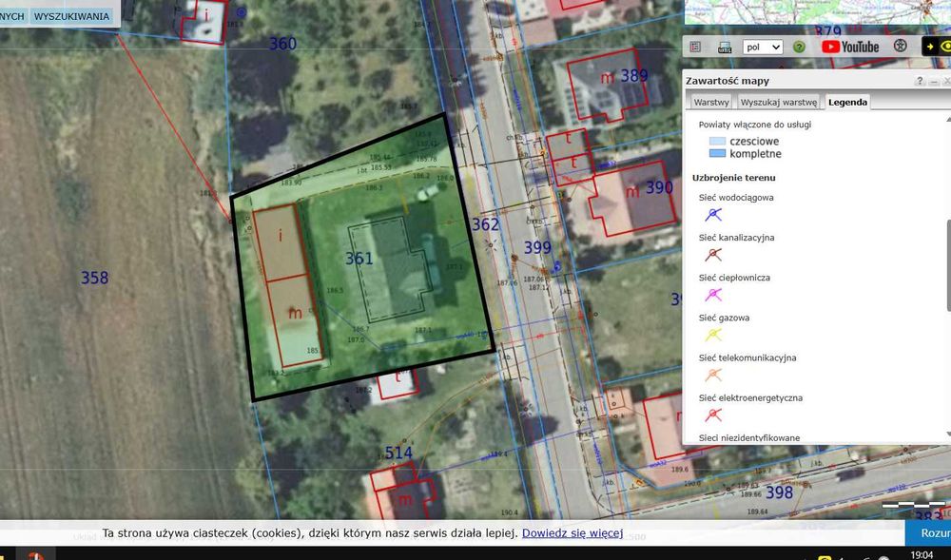Screen dimensions: 951x560
Task: Click road parcel label 399
Action: pos(537,247)
